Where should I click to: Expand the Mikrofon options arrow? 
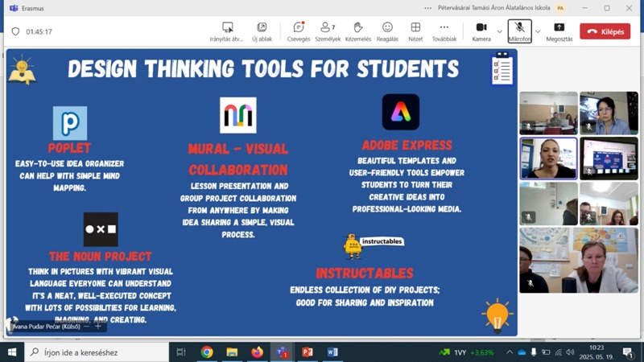pos(538,31)
